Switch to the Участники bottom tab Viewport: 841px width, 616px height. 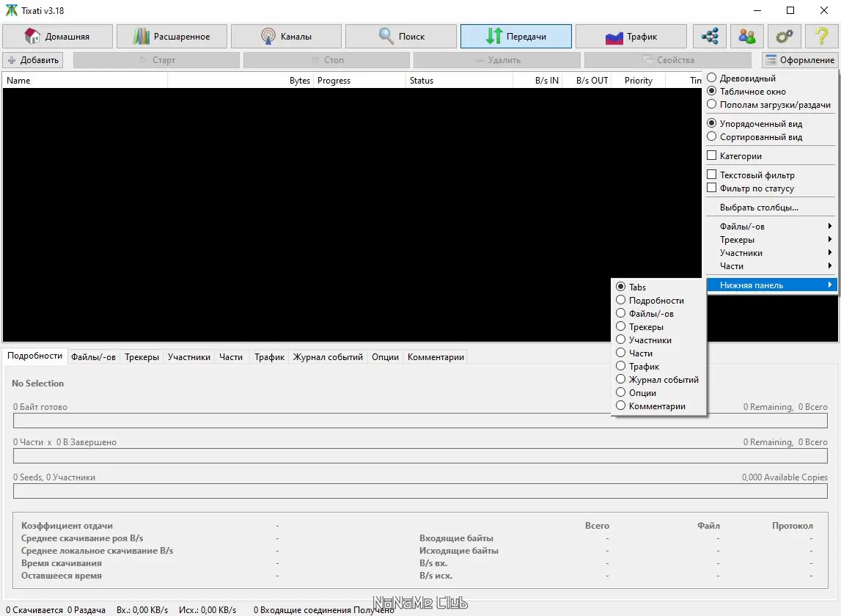point(188,357)
